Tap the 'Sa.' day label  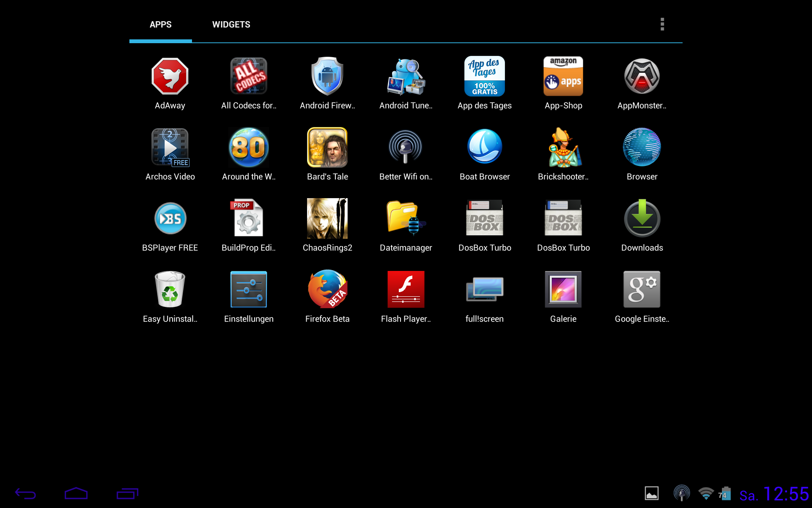pos(748,495)
